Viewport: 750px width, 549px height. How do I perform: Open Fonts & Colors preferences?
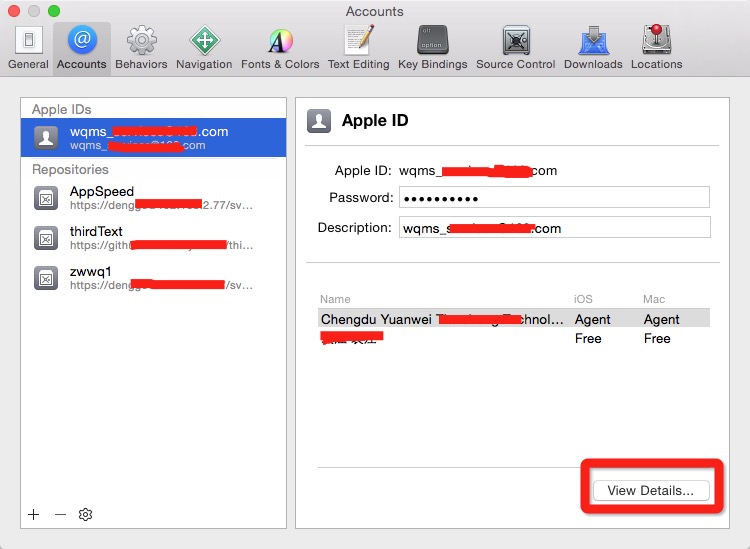[280, 48]
